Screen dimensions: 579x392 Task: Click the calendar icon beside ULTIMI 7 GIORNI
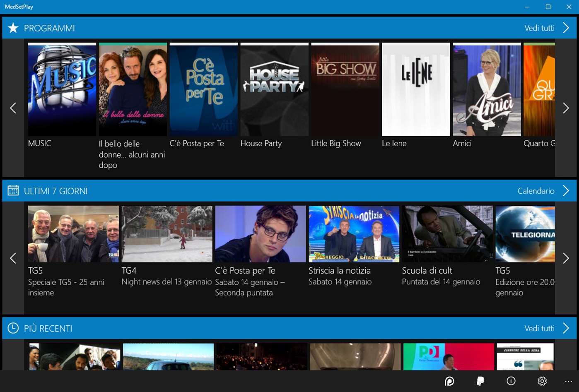click(x=13, y=190)
